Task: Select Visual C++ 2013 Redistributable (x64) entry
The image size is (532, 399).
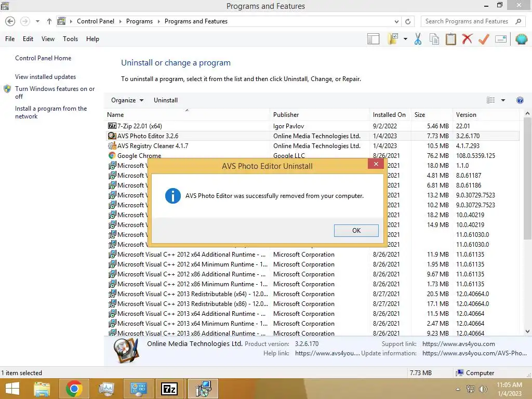Action: tap(312, 294)
